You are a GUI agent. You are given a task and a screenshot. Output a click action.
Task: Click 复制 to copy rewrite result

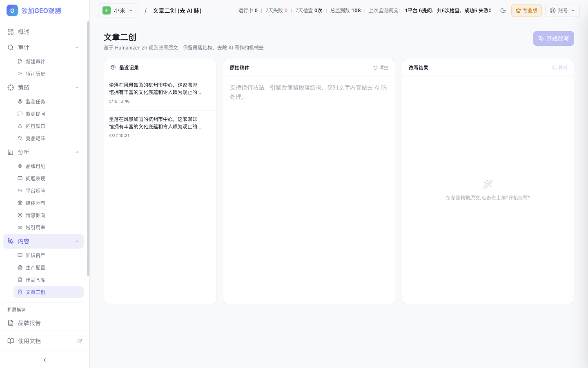coord(559,67)
